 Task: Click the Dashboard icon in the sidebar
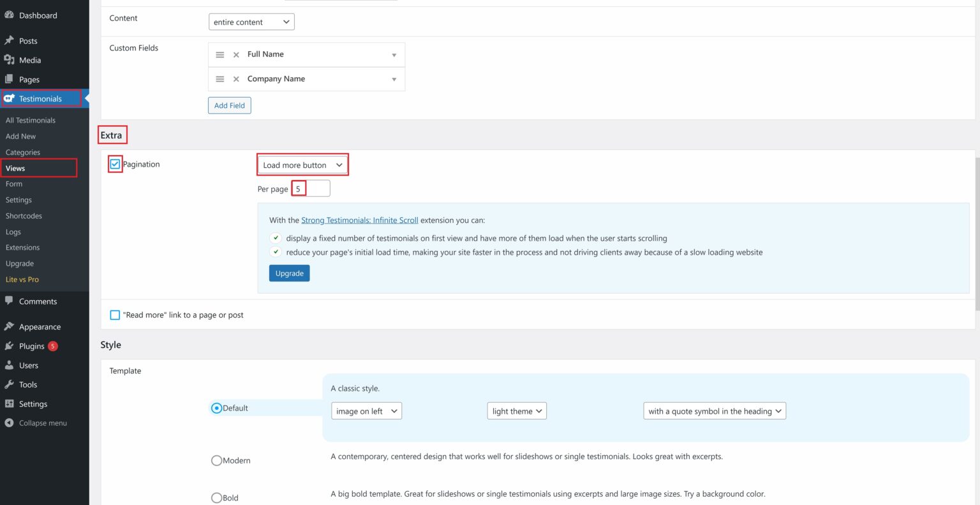pyautogui.click(x=10, y=15)
